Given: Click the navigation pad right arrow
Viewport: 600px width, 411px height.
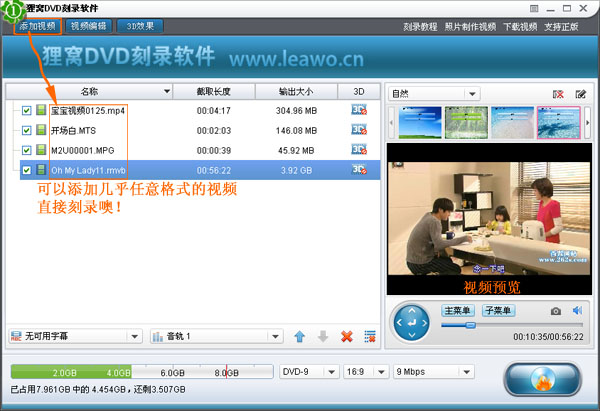Looking at the screenshot, I should click(424, 323).
